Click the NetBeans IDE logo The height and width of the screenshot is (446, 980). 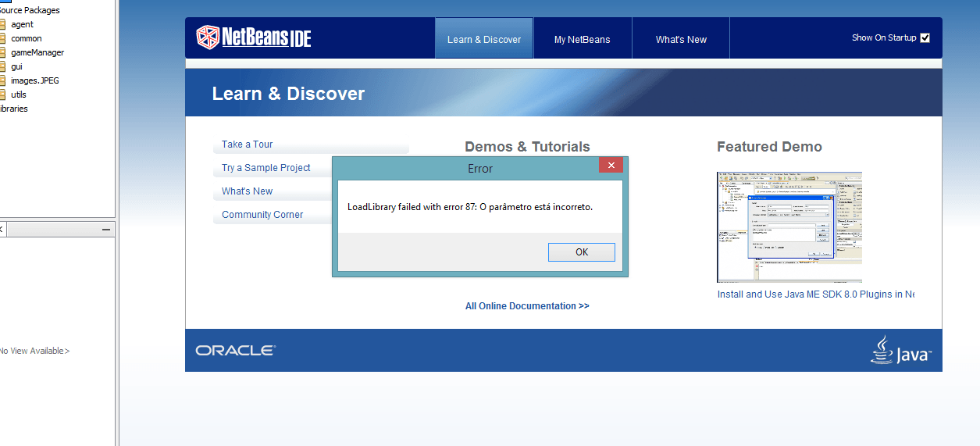coord(254,37)
